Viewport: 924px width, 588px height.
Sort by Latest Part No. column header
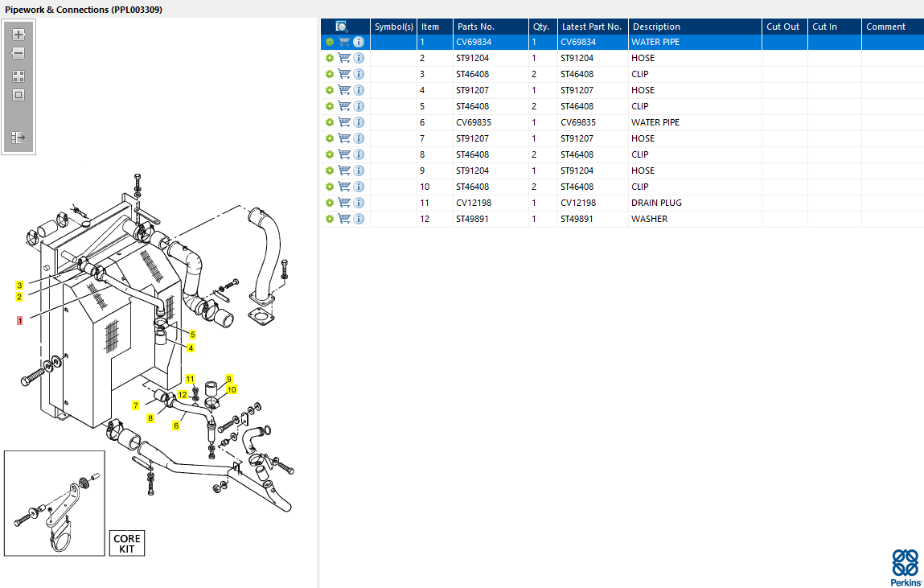[592, 27]
